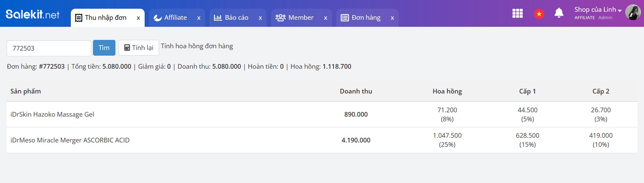
Task: Focus the order number input field
Action: [49, 48]
